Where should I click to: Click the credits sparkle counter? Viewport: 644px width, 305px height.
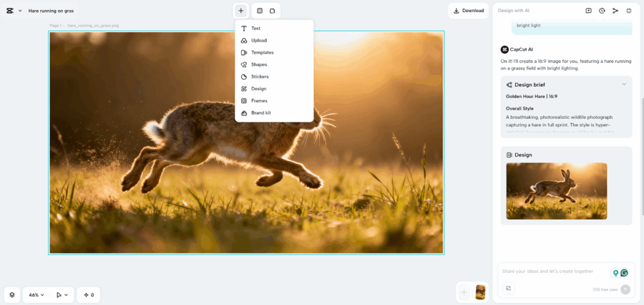89,294
